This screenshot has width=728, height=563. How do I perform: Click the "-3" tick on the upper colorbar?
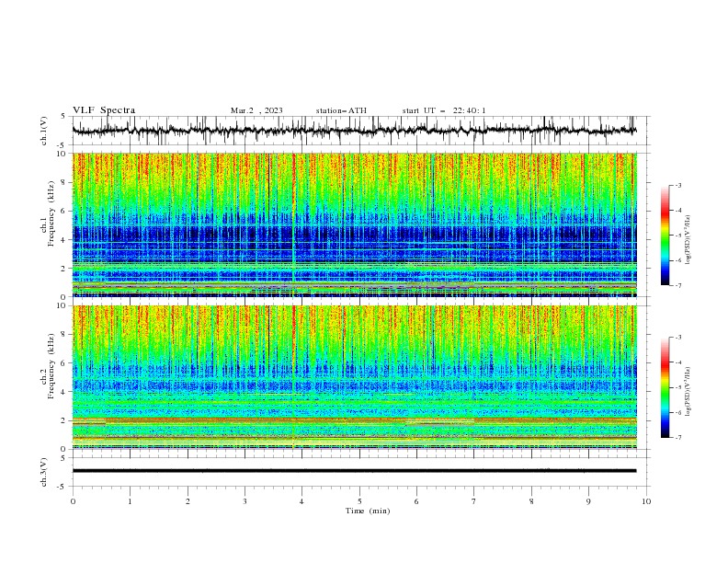point(678,185)
